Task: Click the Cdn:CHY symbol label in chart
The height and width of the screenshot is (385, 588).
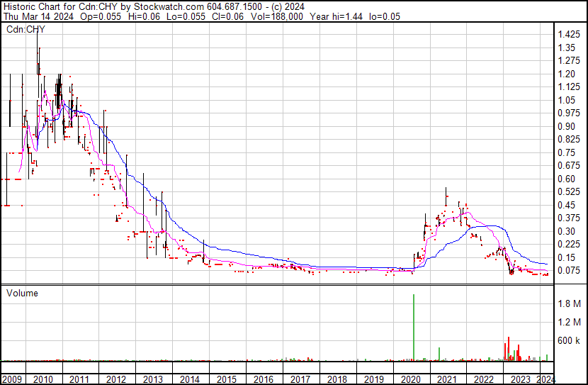Action: 26,30
